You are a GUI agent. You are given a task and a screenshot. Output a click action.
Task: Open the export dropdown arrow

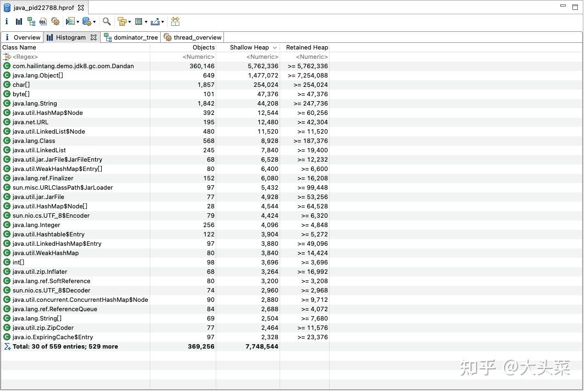point(163,22)
